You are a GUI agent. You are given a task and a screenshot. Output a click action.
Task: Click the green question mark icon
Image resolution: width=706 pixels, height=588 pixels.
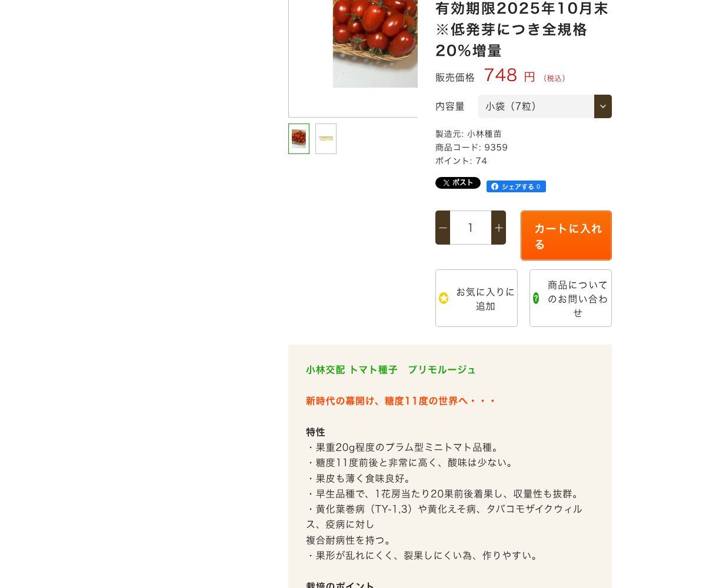[x=536, y=298]
